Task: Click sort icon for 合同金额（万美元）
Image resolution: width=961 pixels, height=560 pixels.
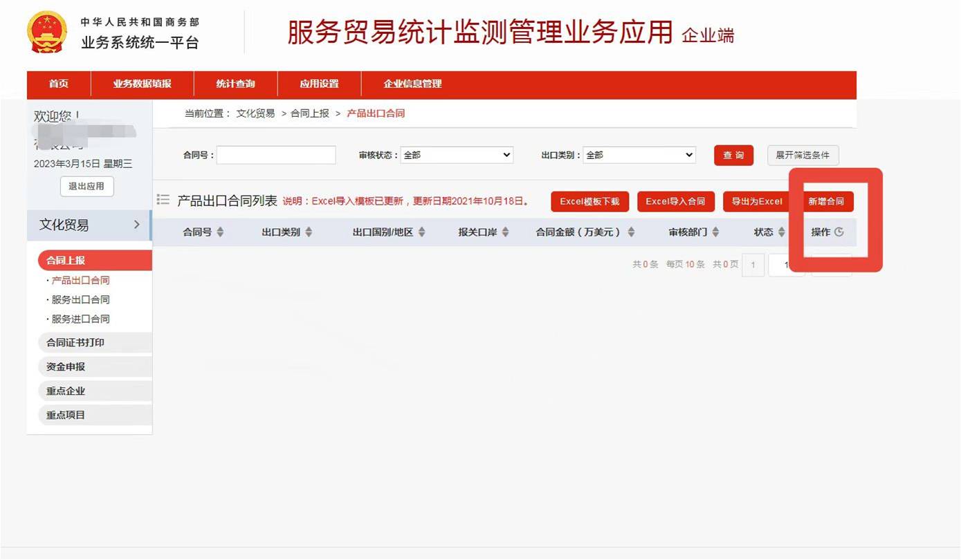Action: pyautogui.click(x=631, y=232)
